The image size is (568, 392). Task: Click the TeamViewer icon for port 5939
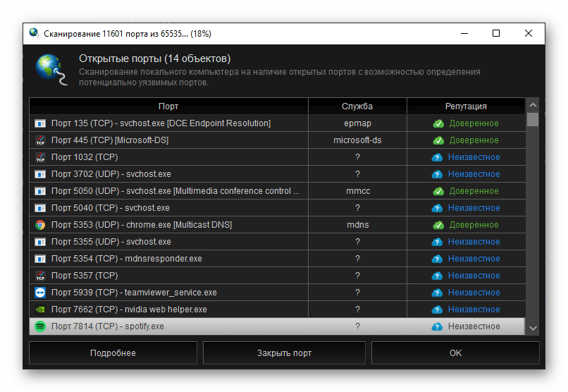click(40, 293)
